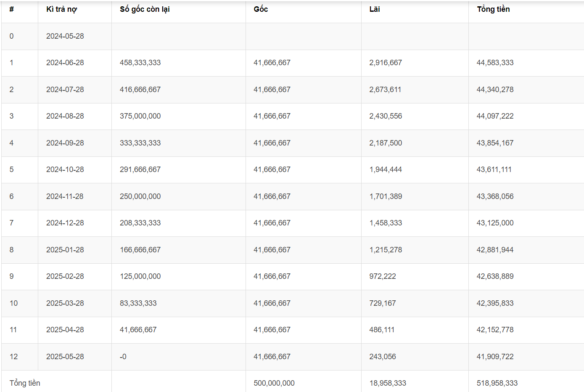584x392 pixels.
Task: Click total payment 42,638,889
Action: 495,276
